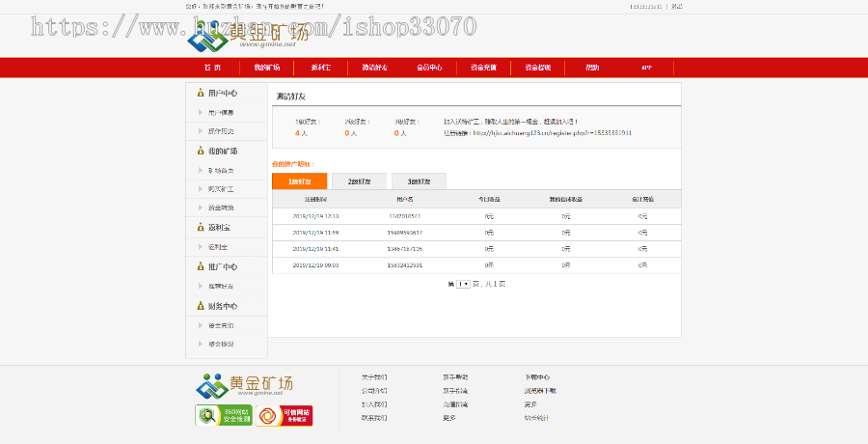
Task: Click the 2019/12/19 12:13 registration time cell
Action: pos(315,216)
